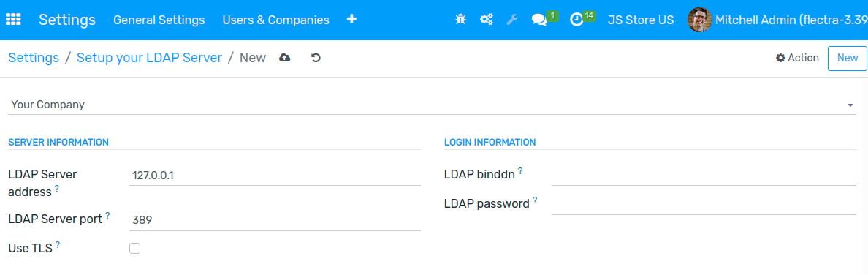Show help tooltip for Use TLS
868x275 pixels.
coord(58,245)
